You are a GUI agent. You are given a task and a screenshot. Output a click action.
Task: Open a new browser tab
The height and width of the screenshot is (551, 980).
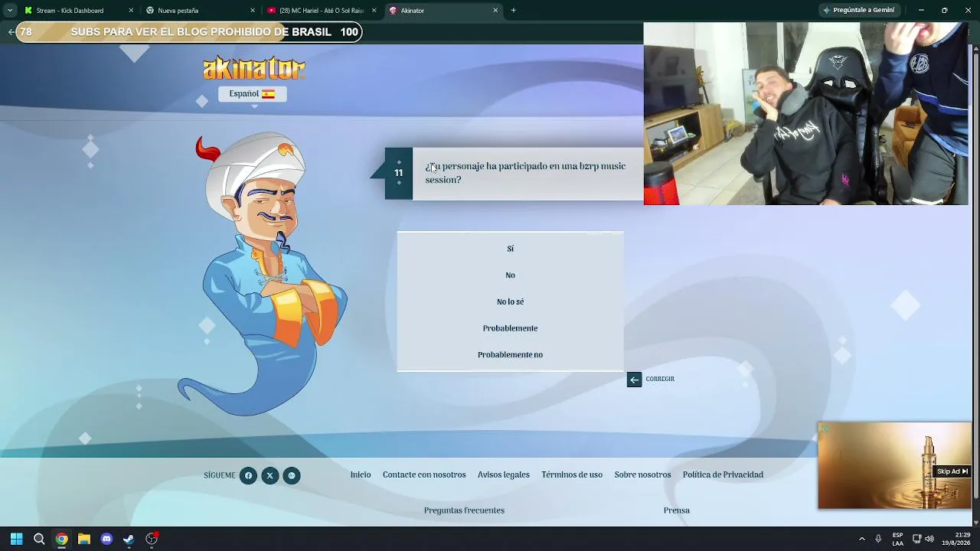click(x=513, y=11)
